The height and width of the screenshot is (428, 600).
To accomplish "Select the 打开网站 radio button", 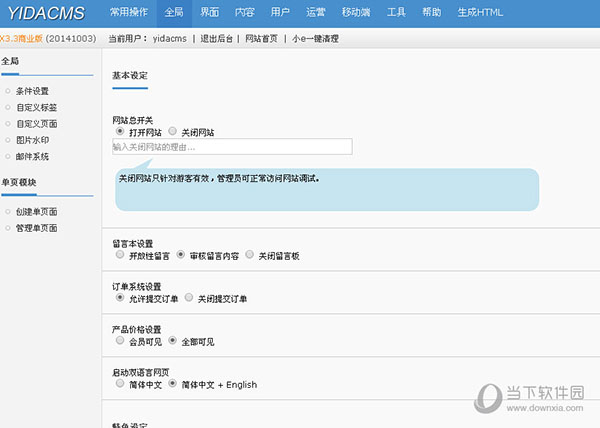I will (120, 132).
